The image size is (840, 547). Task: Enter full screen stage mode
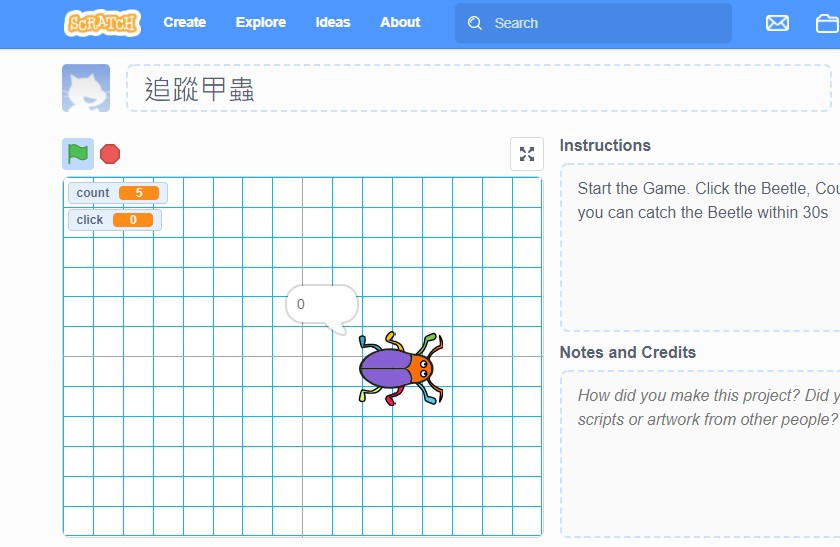(x=527, y=154)
